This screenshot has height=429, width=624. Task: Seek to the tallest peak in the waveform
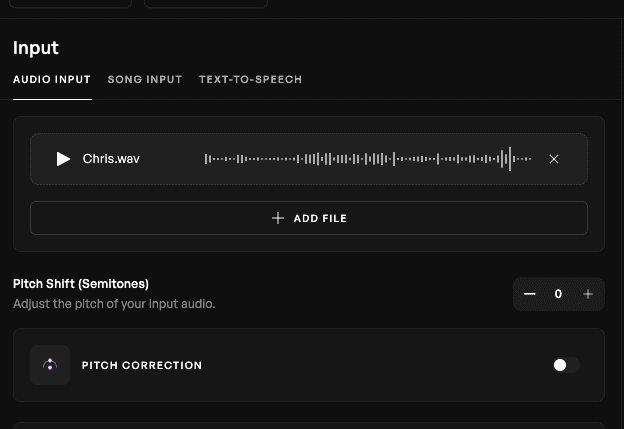(x=510, y=159)
